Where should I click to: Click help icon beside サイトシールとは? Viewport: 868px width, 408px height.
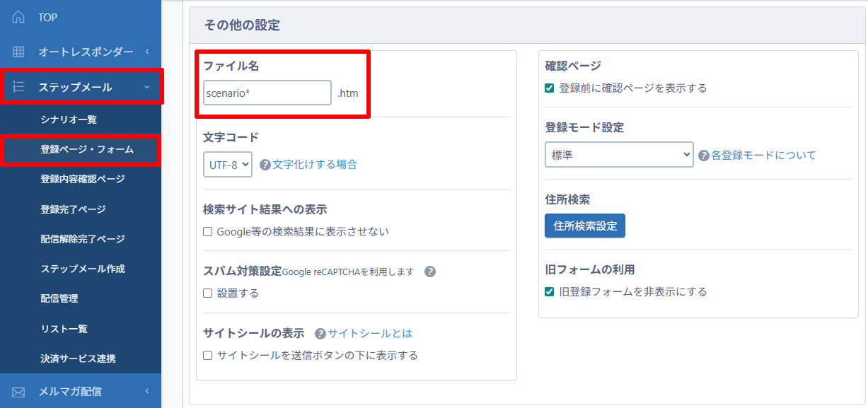[320, 334]
